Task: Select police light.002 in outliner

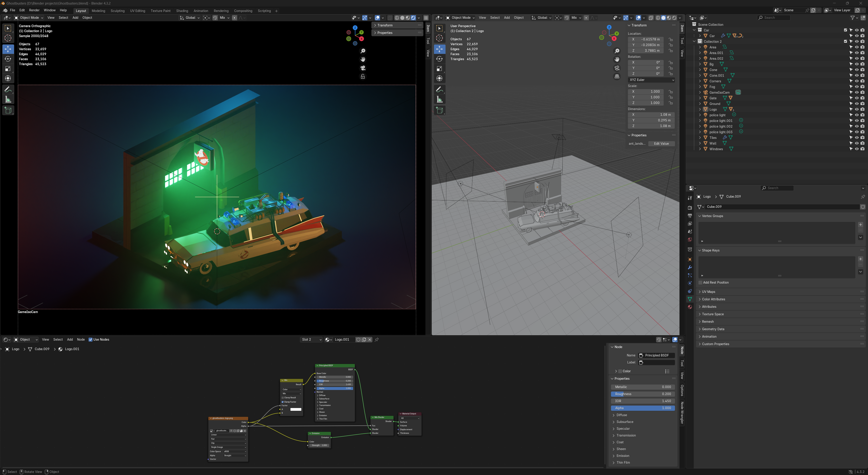Action: pyautogui.click(x=720, y=126)
